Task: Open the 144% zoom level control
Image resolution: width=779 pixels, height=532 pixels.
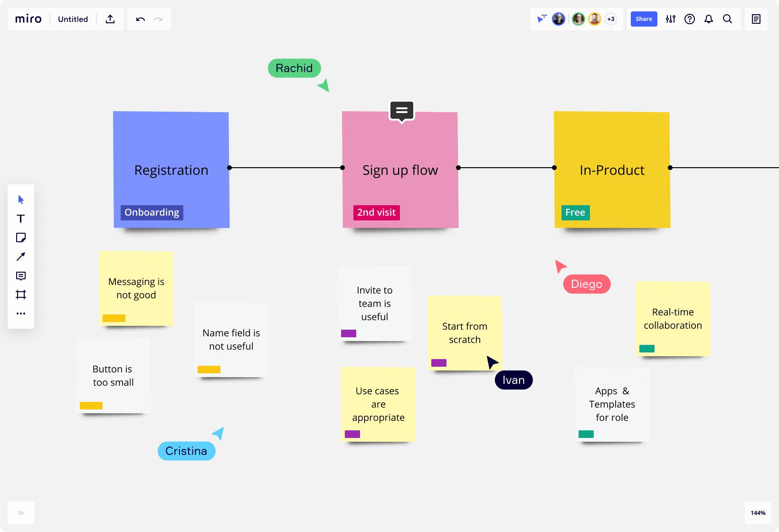Action: pyautogui.click(x=758, y=513)
